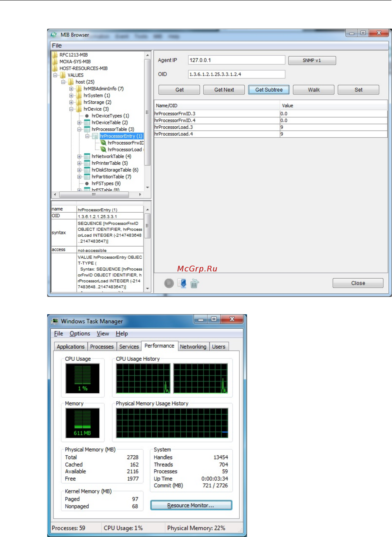
Task: Click the CPU Usage 1 % gauge
Action: tap(83, 378)
